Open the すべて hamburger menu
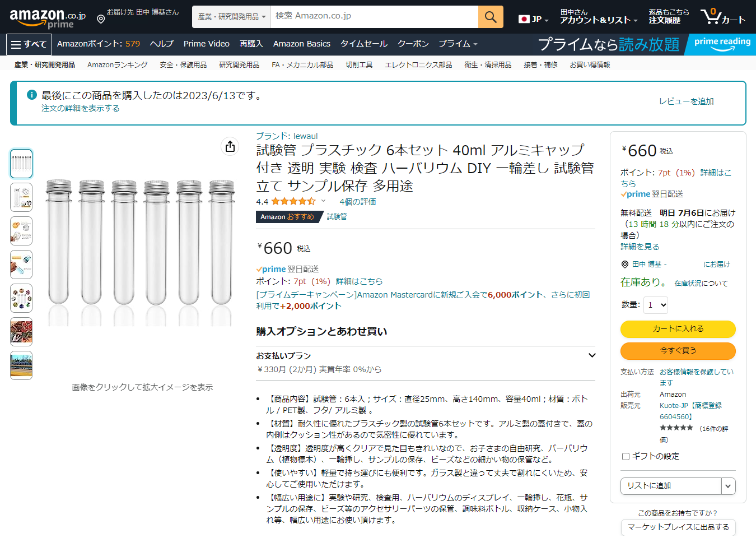 pos(29,44)
